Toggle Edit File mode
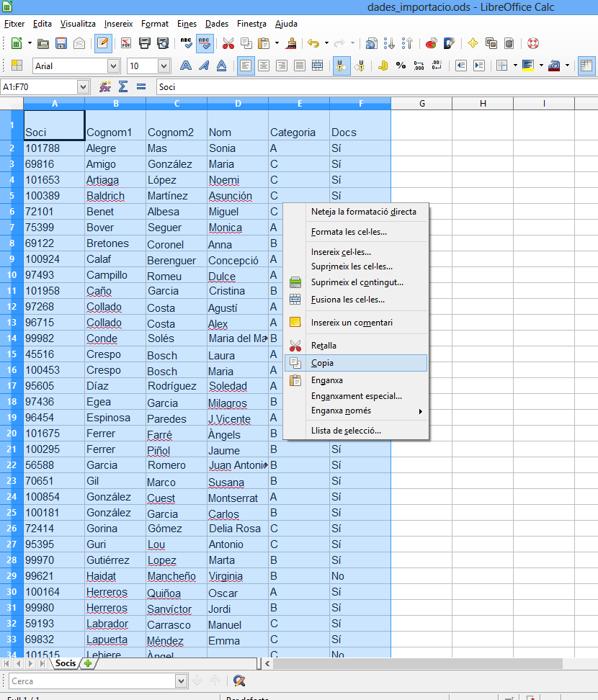This screenshot has width=598, height=700. pyautogui.click(x=103, y=43)
